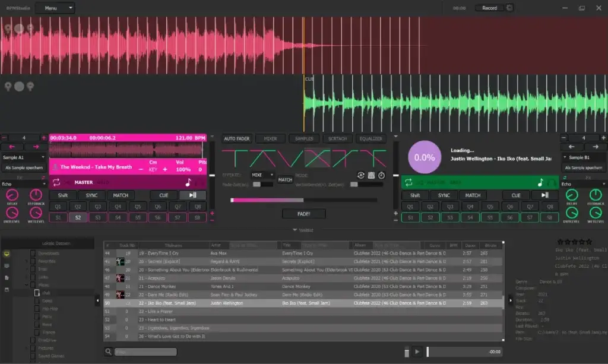Viewport: 608px width, 364px height.
Task: Expand info panel with right arrow handle
Action: [x=510, y=300]
